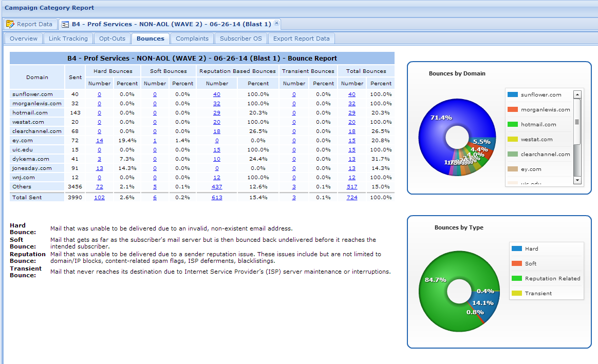Click the report icon on B4 tab
598x364 pixels.
point(65,24)
